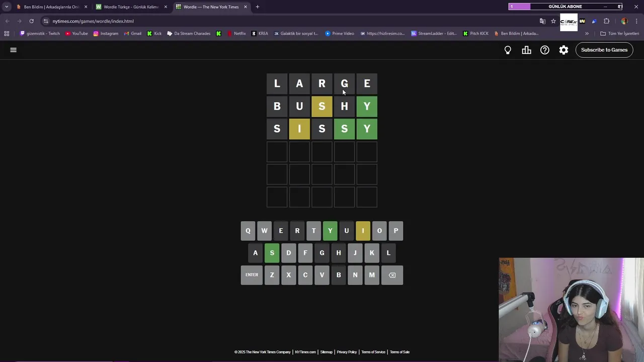Open the Terms of Sale footer link
Image resolution: width=644 pixels, height=362 pixels.
(x=399, y=352)
